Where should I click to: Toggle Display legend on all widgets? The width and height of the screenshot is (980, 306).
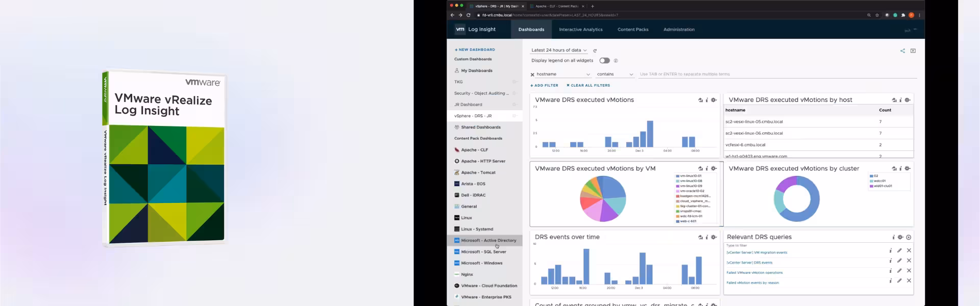point(604,61)
